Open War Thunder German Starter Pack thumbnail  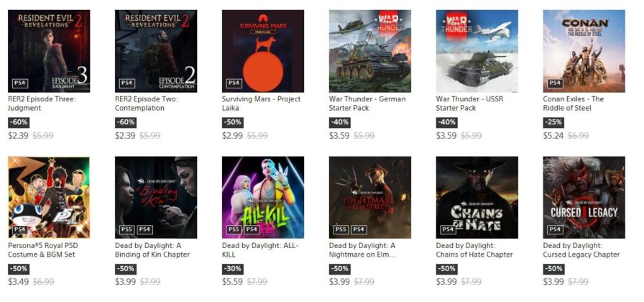(x=369, y=51)
